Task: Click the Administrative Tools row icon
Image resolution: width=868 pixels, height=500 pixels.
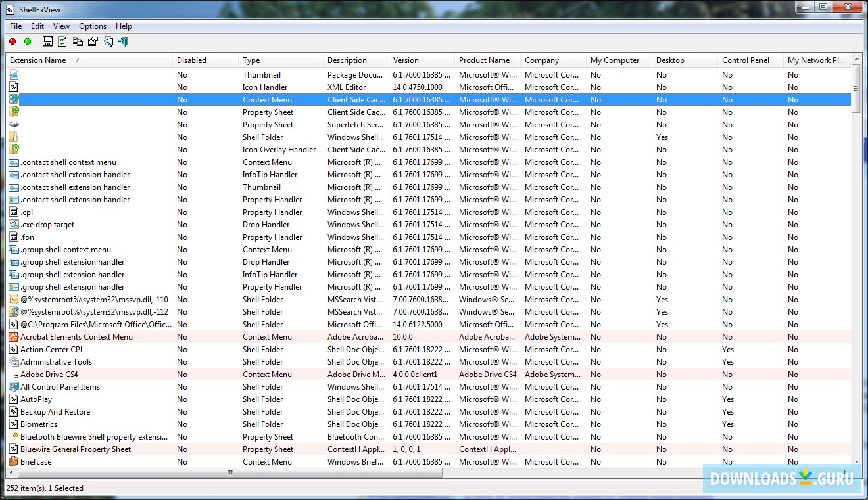Action: 13,362
